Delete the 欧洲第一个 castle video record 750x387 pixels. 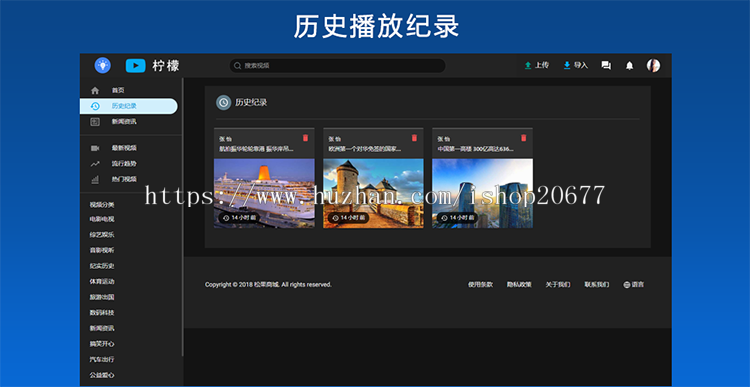coord(414,138)
